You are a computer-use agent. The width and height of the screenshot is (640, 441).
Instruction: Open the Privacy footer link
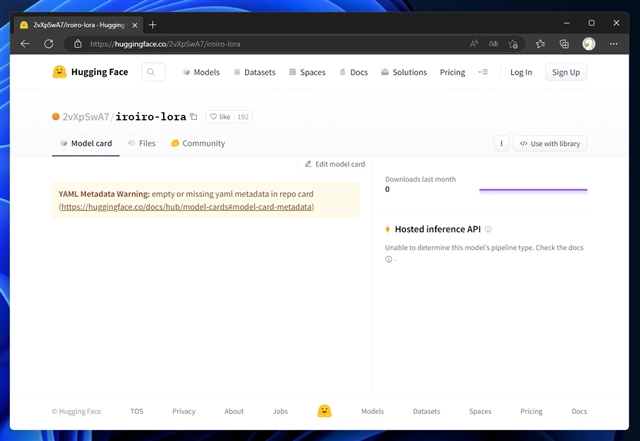click(x=184, y=411)
